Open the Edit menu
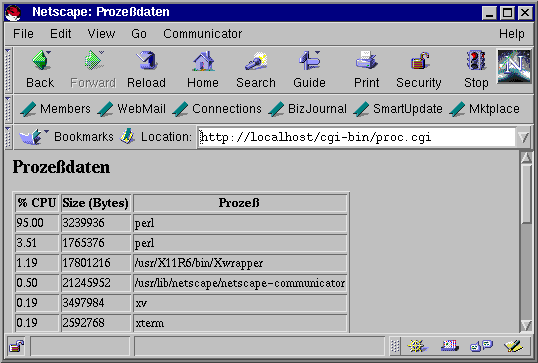This screenshot has width=538, height=363. click(x=61, y=34)
